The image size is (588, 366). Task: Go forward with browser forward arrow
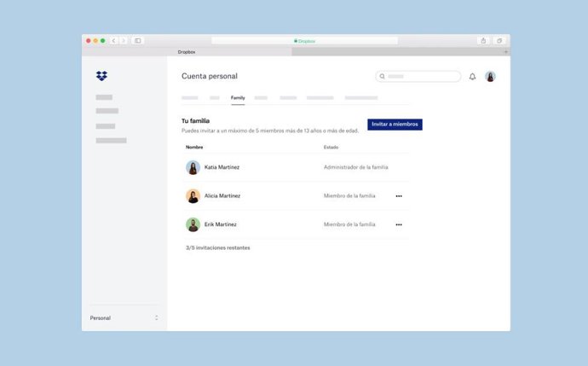click(124, 41)
